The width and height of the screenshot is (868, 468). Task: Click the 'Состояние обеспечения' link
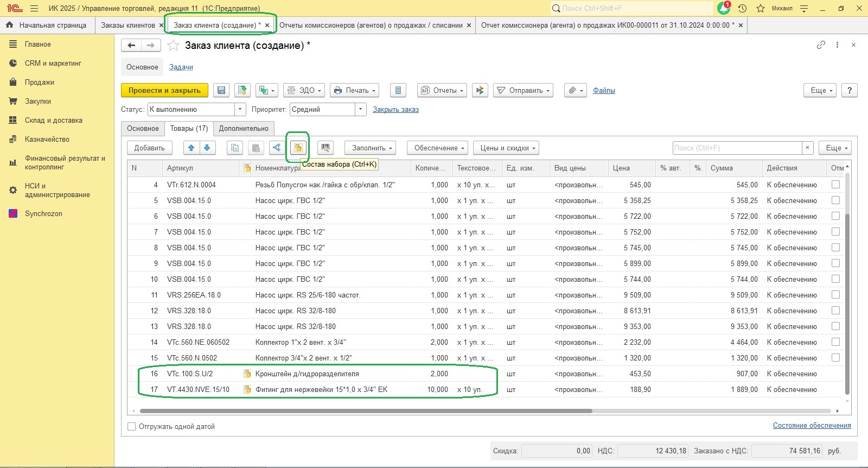tap(812, 426)
